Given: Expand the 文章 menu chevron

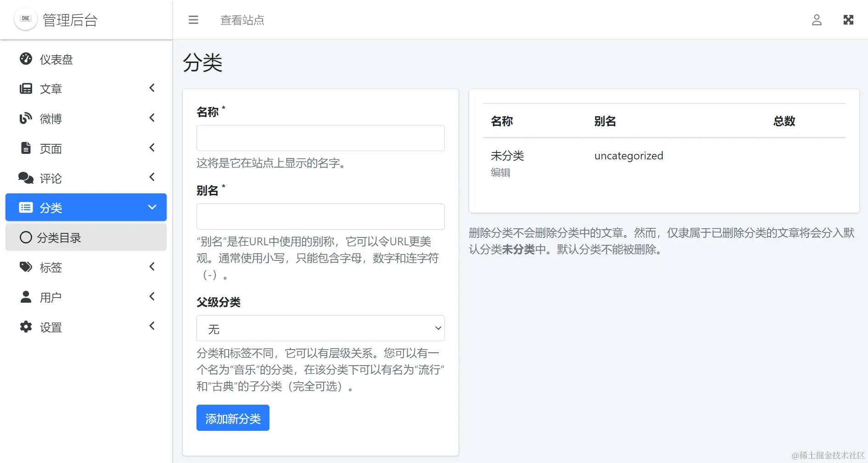Looking at the screenshot, I should pyautogui.click(x=152, y=88).
